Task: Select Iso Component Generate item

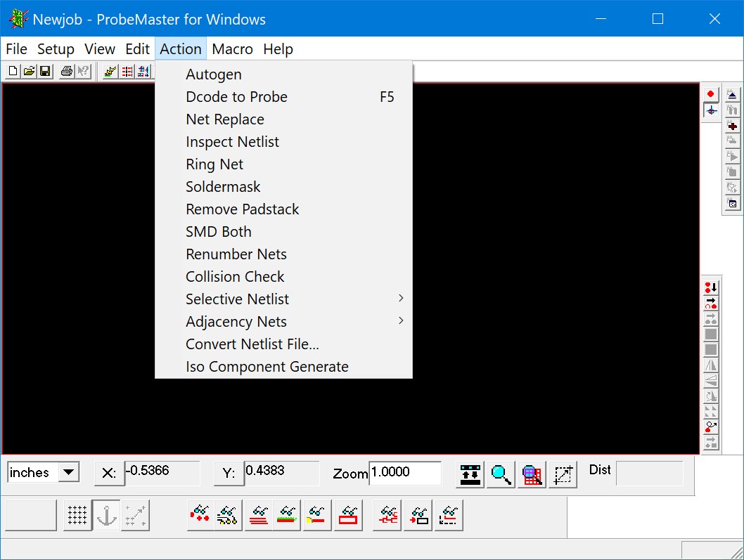Action: [283, 367]
